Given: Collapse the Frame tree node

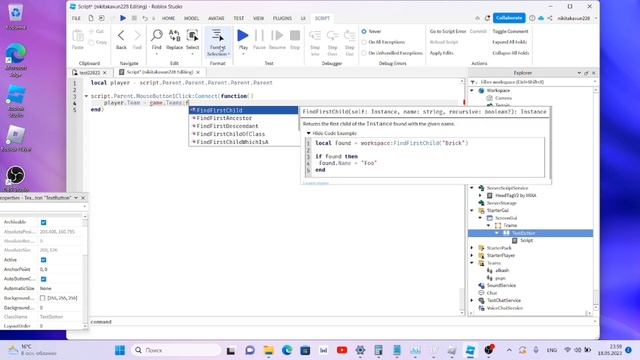Looking at the screenshot, I should (489, 225).
